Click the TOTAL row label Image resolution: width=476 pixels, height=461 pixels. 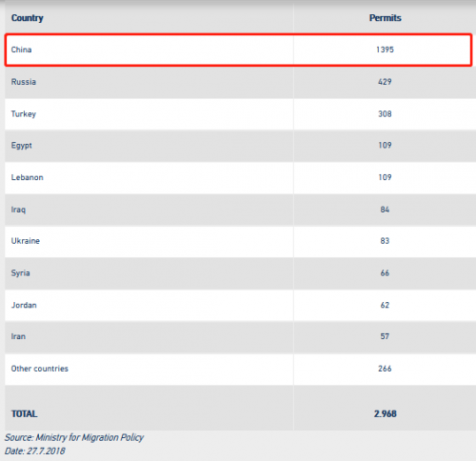pyautogui.click(x=24, y=414)
